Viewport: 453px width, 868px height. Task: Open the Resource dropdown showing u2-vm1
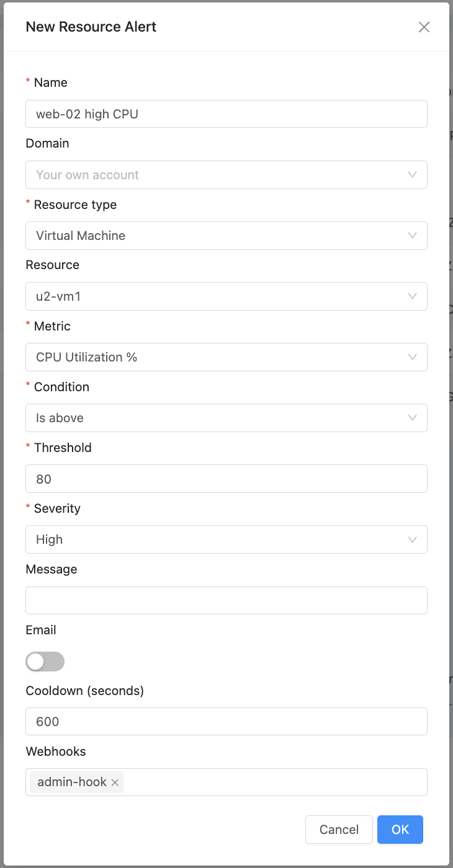tap(226, 296)
